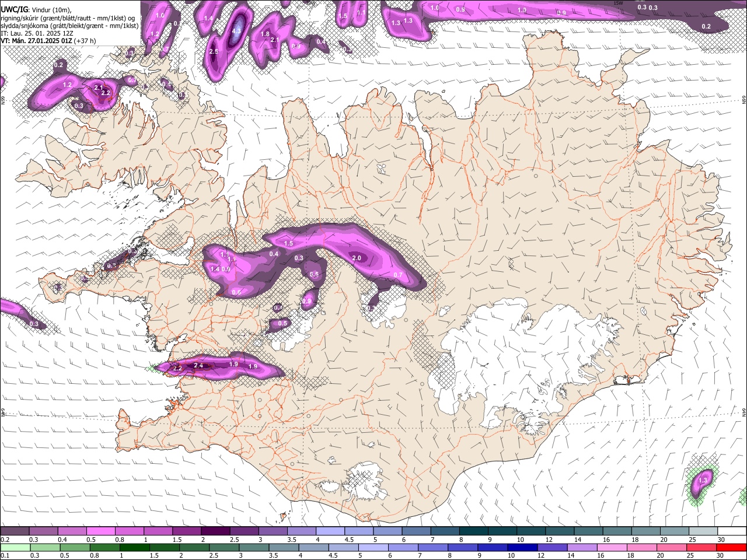The image size is (747, 560).
Task: Click the darkest purple 2 snow legend swatch
Action: pyautogui.click(x=215, y=531)
